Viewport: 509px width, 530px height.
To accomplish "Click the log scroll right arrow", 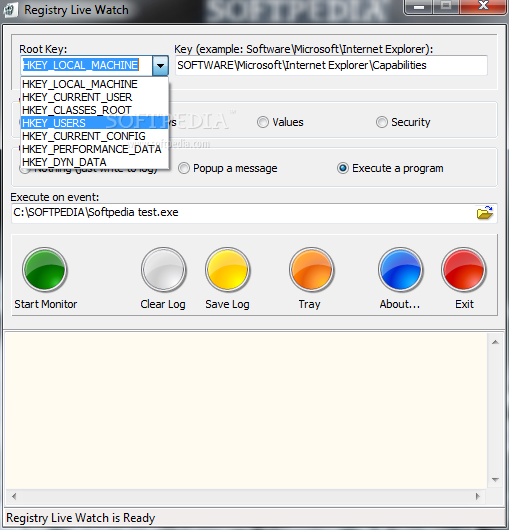I will pos(478,496).
